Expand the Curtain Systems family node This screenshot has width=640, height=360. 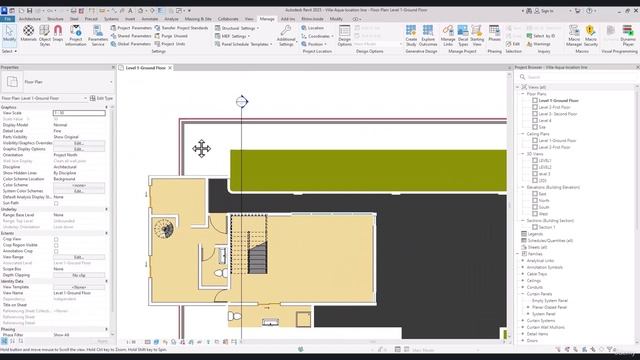[522, 321]
